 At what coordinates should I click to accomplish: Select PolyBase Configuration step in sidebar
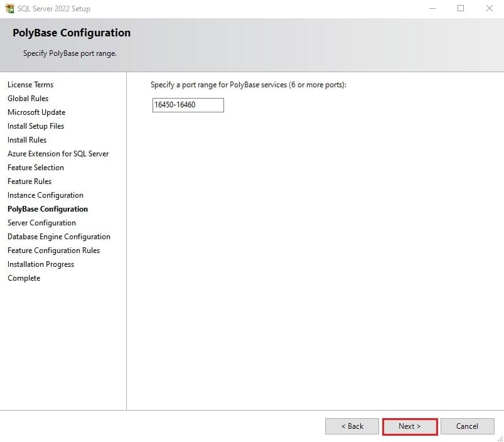click(48, 209)
